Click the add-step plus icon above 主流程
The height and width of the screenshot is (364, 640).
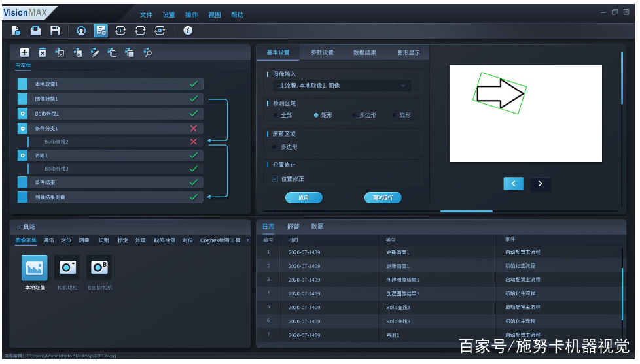click(24, 53)
